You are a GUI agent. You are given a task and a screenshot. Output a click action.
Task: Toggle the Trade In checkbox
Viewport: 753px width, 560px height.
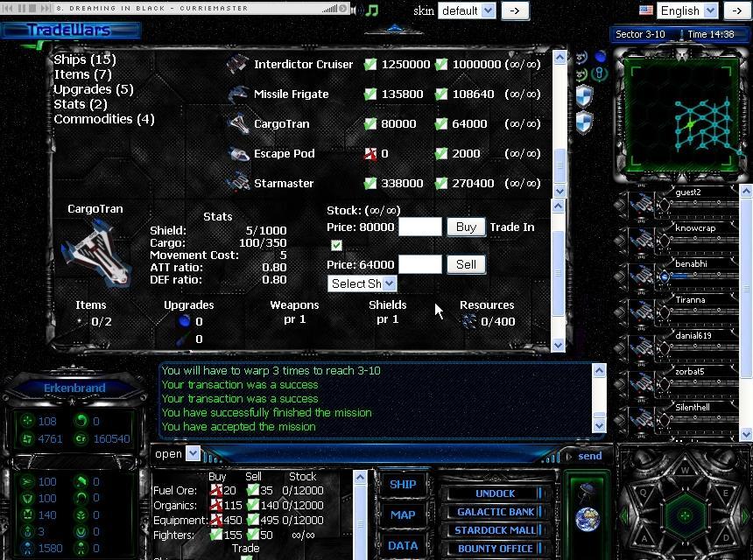(336, 245)
